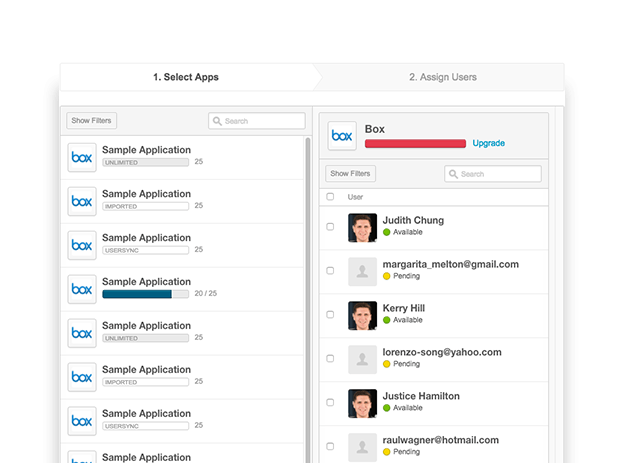Screen dimensions: 622x463
Task: Follow the Upgrade link next to Box
Action: tap(488, 143)
